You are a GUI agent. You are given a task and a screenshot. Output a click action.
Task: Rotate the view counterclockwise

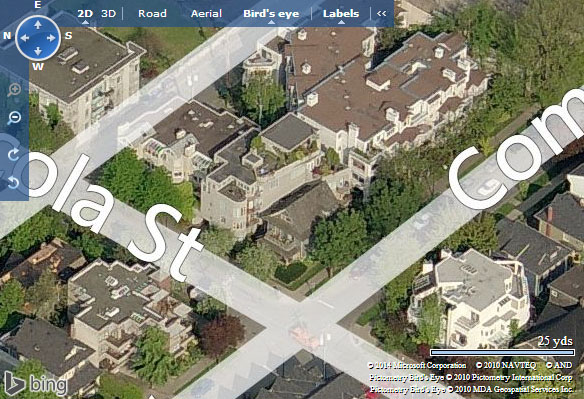(x=14, y=183)
